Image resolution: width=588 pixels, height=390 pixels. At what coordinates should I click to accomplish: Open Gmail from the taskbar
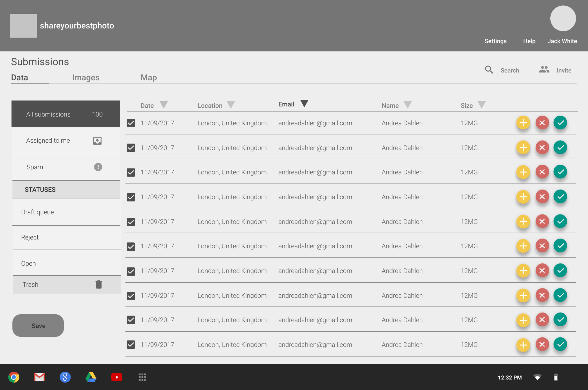pos(39,377)
